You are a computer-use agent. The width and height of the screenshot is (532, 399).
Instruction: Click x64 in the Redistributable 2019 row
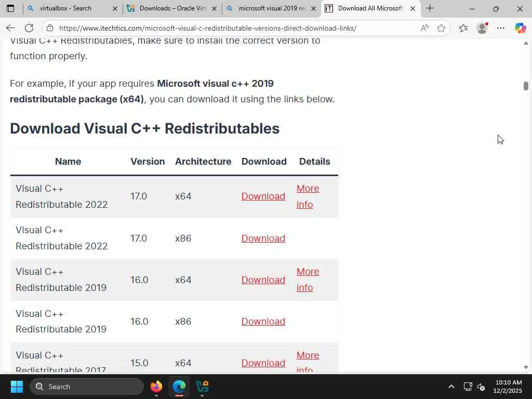click(x=183, y=280)
